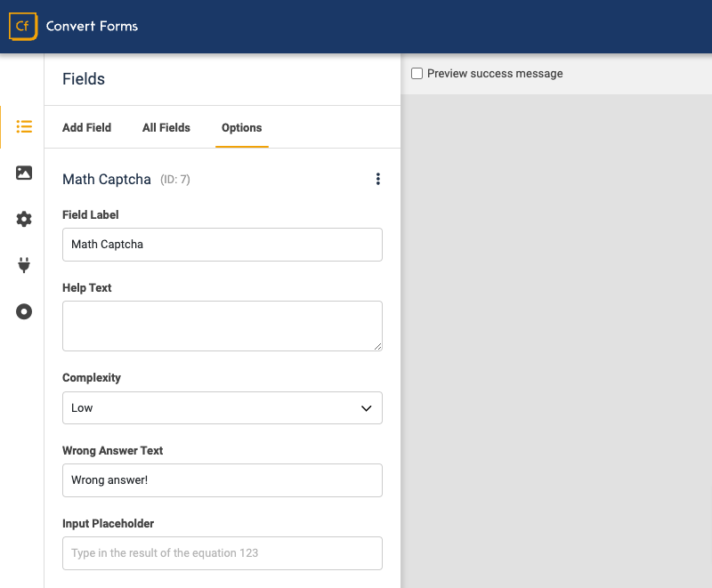Expand the Complexity dropdown set to Low

(x=222, y=408)
